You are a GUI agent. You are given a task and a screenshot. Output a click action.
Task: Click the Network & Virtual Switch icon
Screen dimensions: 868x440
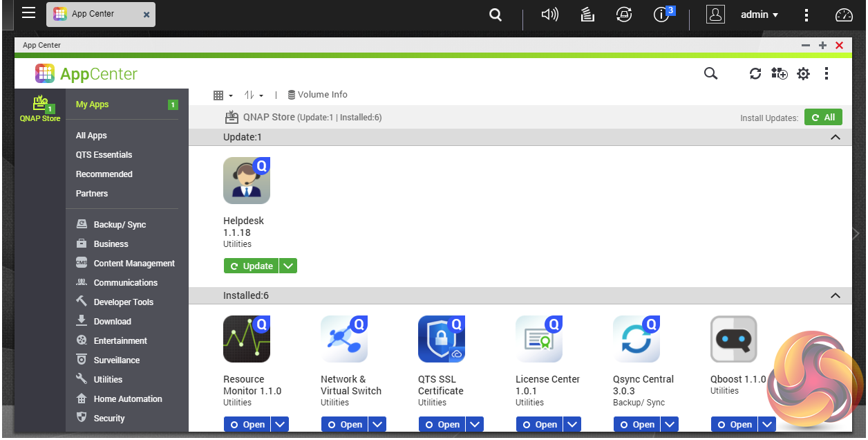344,339
